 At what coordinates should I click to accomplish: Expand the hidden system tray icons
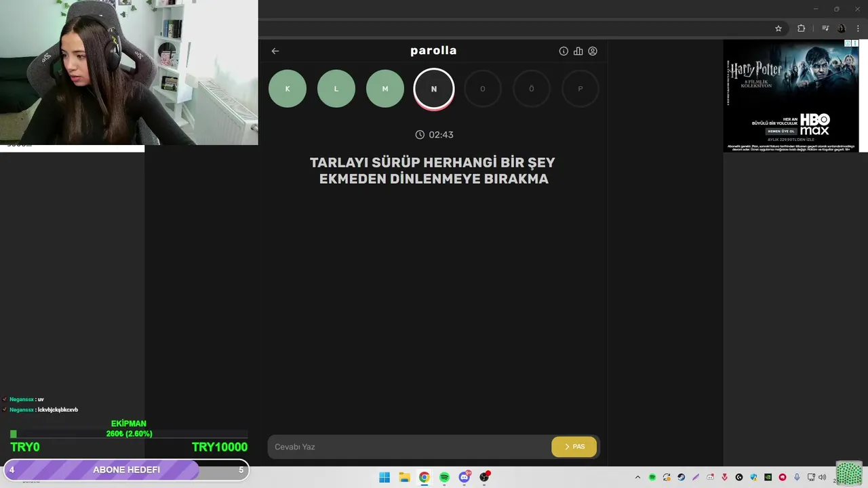point(637,477)
